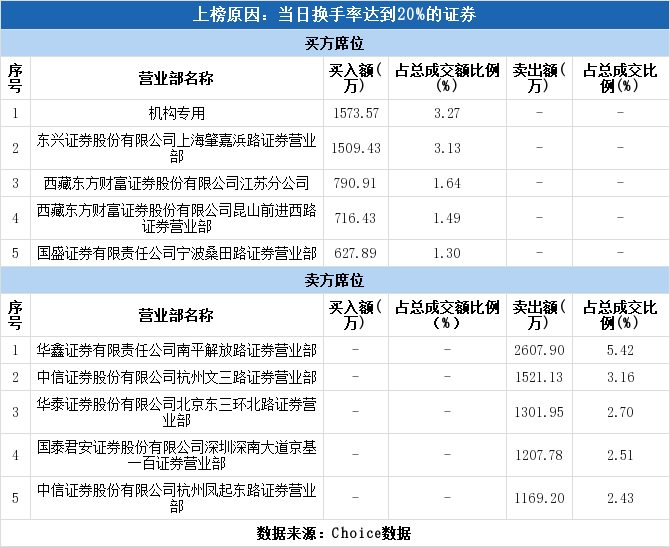Viewport: 670px width, 547px height.
Task: Click 占总成交比例(%) header in seller table
Action: click(620, 315)
